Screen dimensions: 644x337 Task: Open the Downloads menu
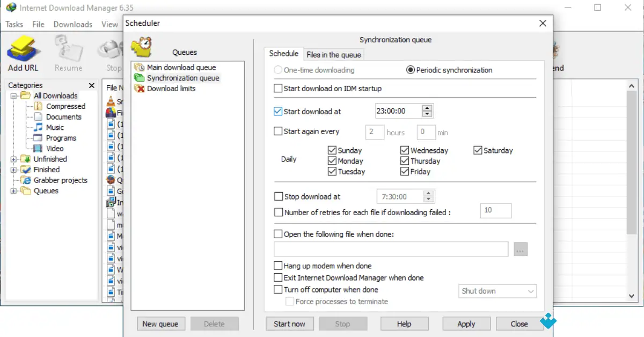[x=72, y=24]
